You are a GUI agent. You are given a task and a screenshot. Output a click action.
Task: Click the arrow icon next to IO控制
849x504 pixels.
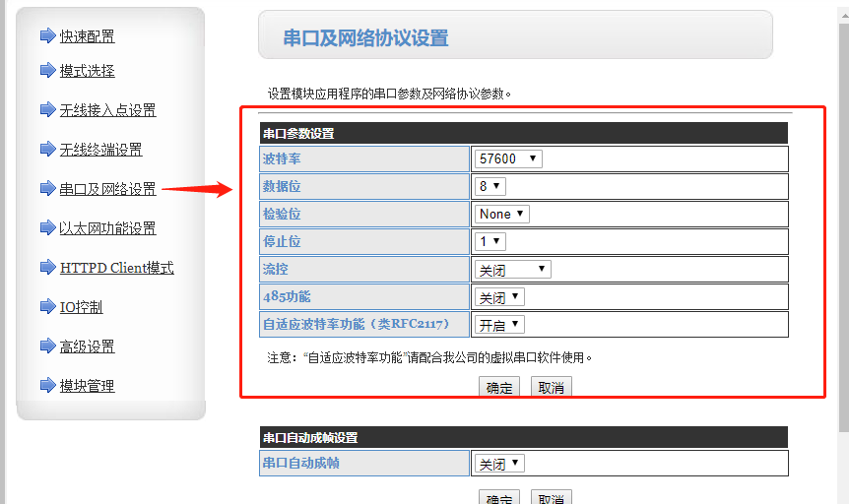47,306
